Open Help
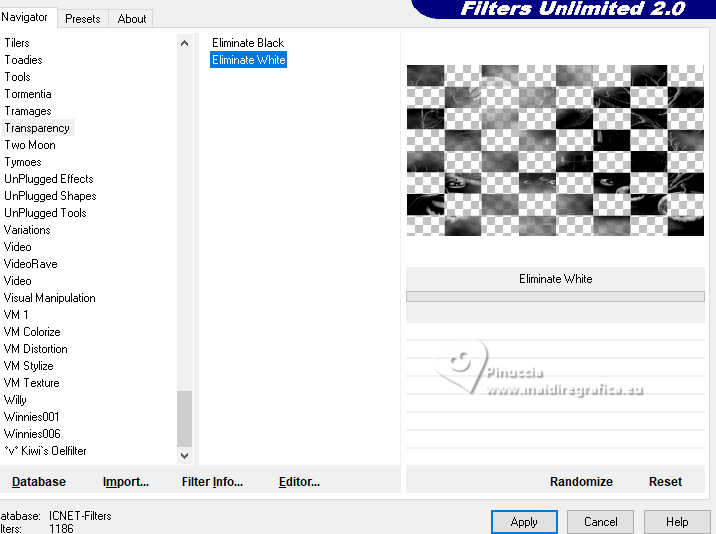This screenshot has width=716, height=534. pos(677,522)
